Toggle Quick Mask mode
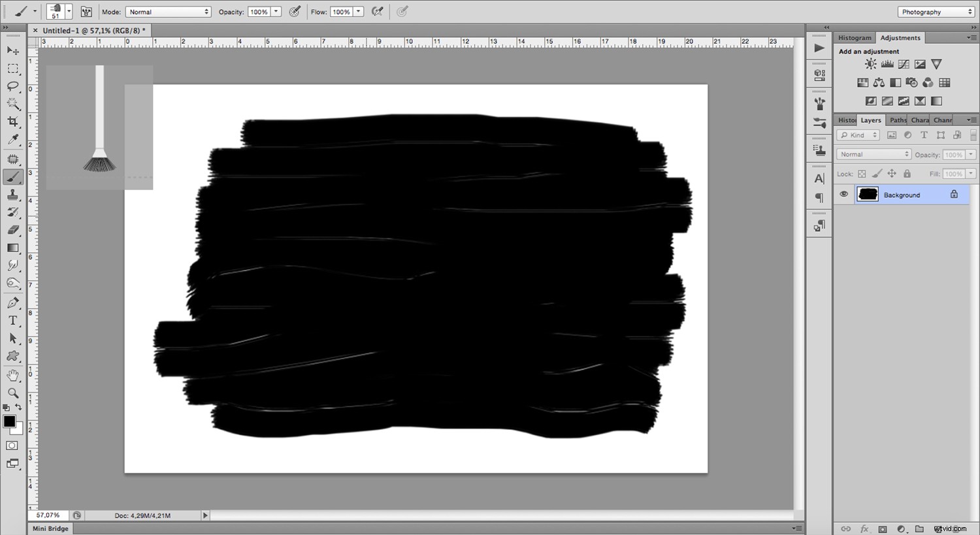980x535 pixels. click(12, 446)
